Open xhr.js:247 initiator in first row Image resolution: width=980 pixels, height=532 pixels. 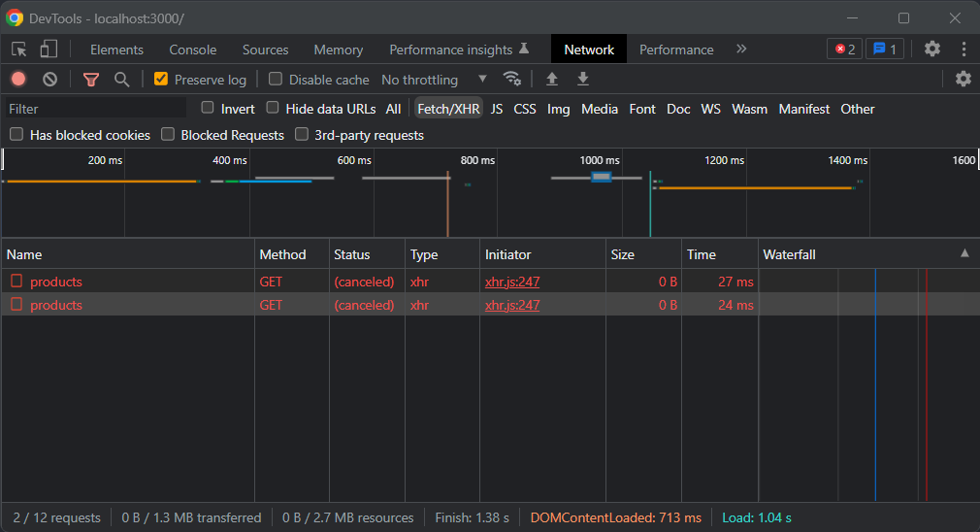pos(512,282)
